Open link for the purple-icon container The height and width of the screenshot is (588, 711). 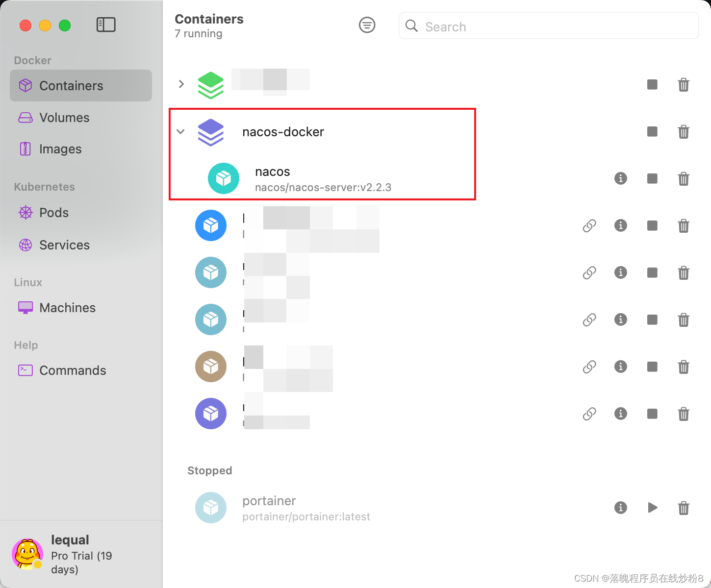[589, 414]
